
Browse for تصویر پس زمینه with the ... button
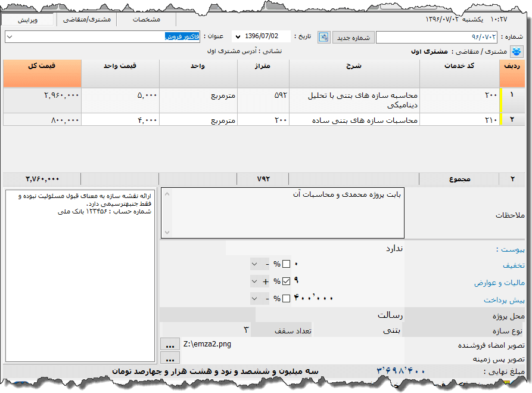coord(170,358)
